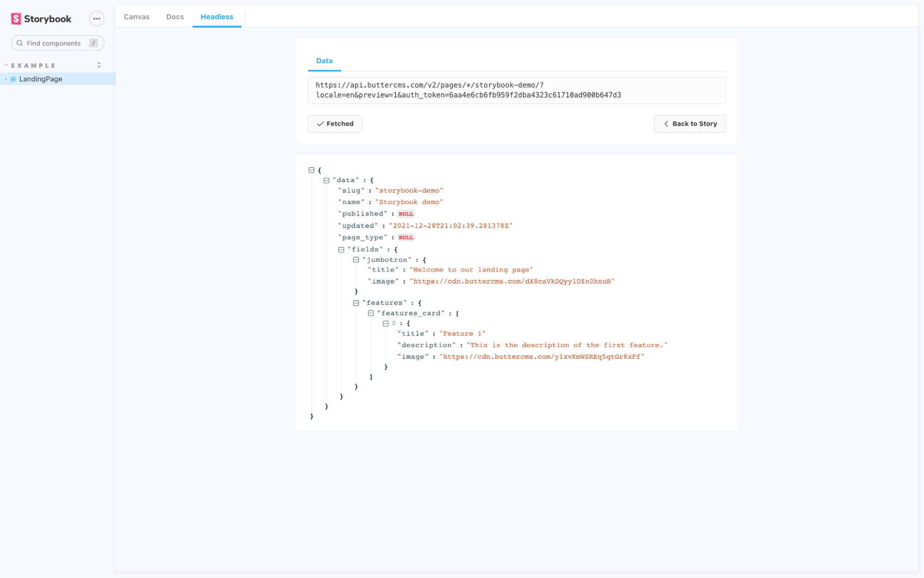Viewport: 924px width, 578px height.
Task: Toggle expand all arrows beside EXAMPLE
Action: click(99, 65)
